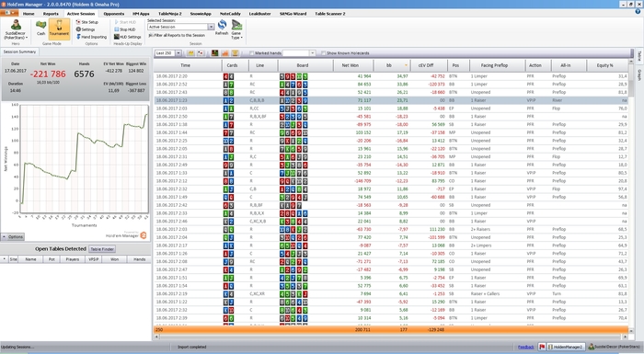Open the NoteCaddy tab
644x354 pixels.
[230, 14]
